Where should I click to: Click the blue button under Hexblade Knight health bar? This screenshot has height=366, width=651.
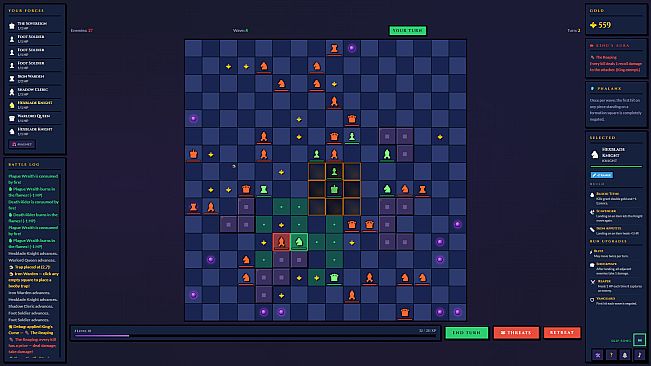pyautogui.click(x=602, y=175)
